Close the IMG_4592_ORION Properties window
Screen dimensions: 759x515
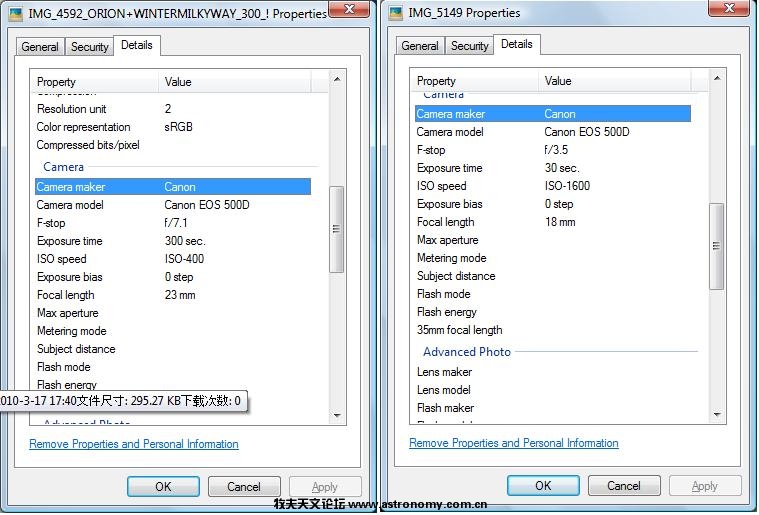[349, 10]
